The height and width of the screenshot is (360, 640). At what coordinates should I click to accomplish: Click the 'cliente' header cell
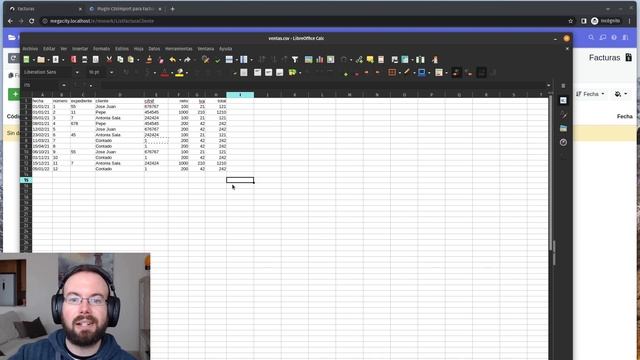(x=119, y=101)
